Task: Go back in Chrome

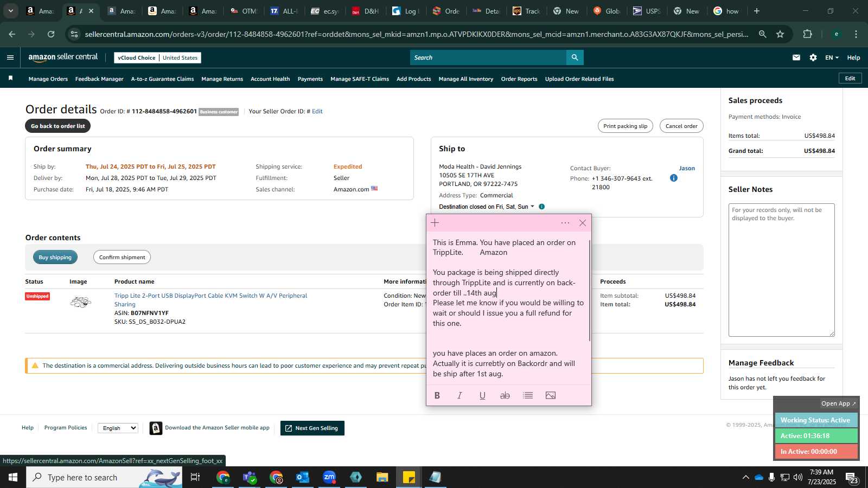Action: 12,34
